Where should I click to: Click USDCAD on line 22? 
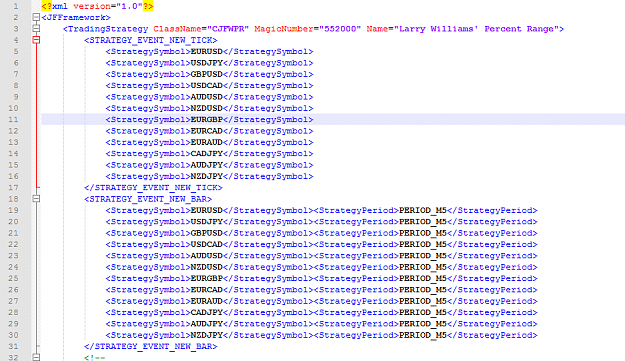206,244
